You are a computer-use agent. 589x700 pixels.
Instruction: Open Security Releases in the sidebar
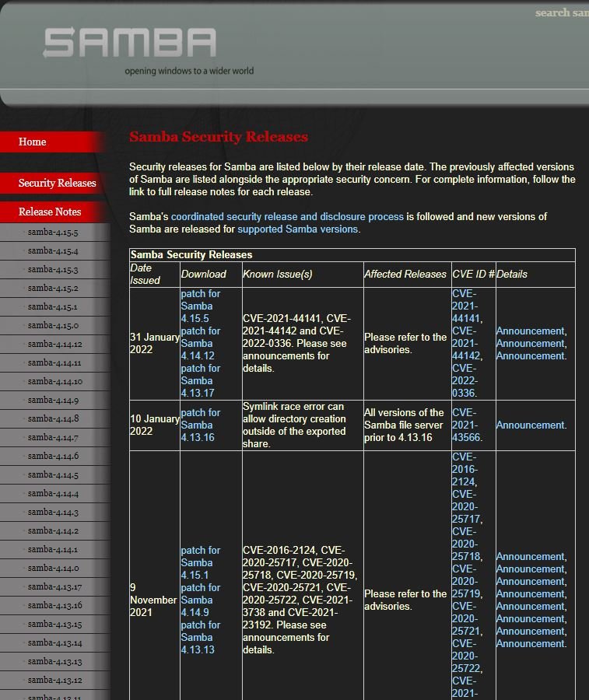tap(57, 183)
